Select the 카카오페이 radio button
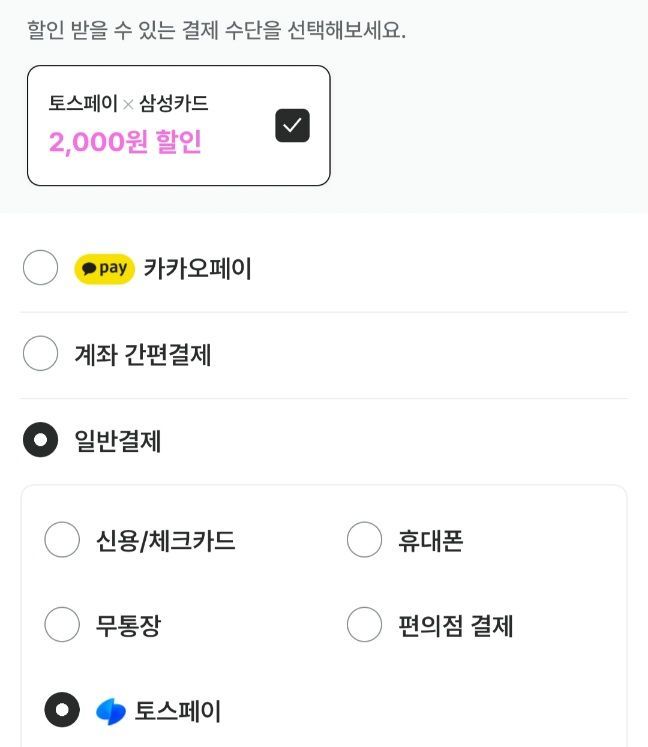 coord(41,268)
